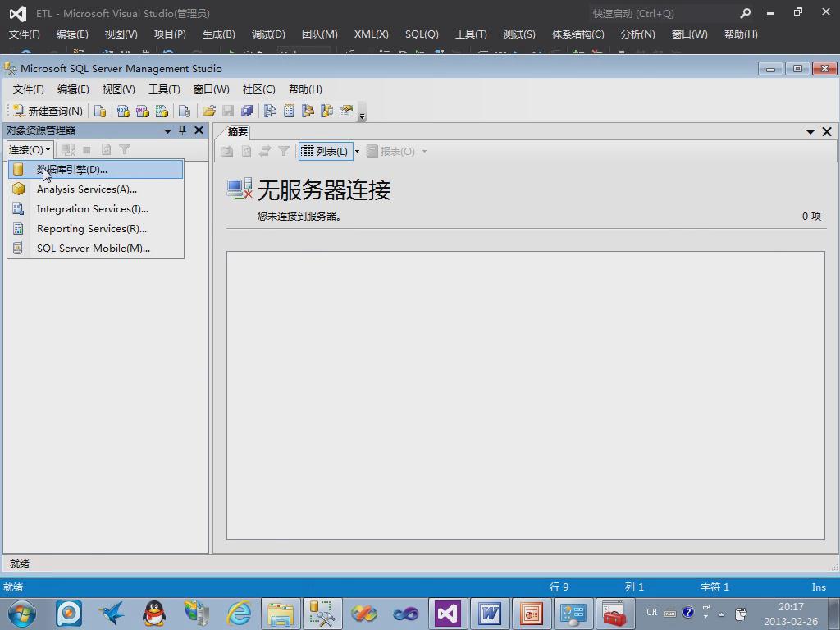Image resolution: width=840 pixels, height=630 pixels.
Task: Open the SSMS 窗口(W) menu
Action: tap(211, 89)
